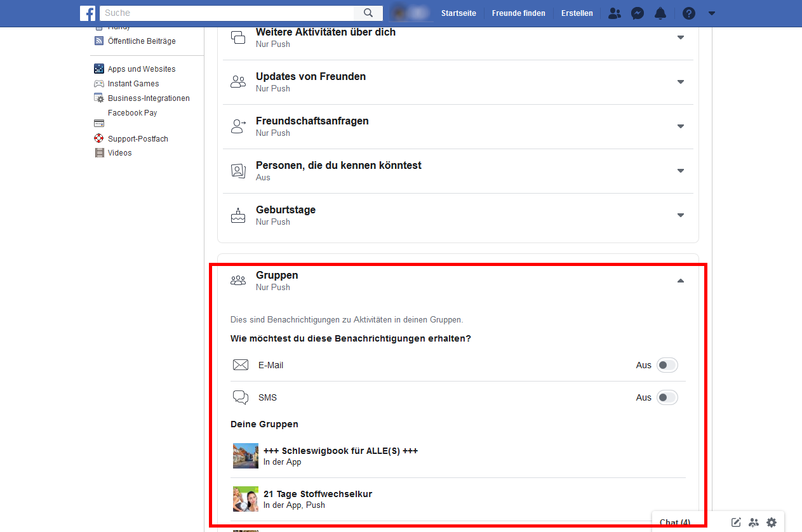The image size is (802, 532).
Task: Go to Startseite
Action: pos(458,13)
